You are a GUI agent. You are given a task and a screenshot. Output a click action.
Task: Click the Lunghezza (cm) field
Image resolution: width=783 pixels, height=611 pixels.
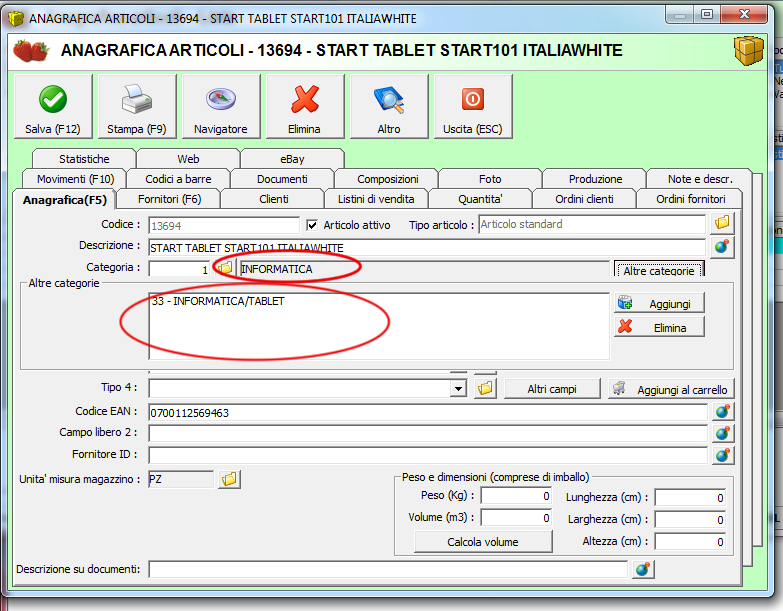click(691, 497)
